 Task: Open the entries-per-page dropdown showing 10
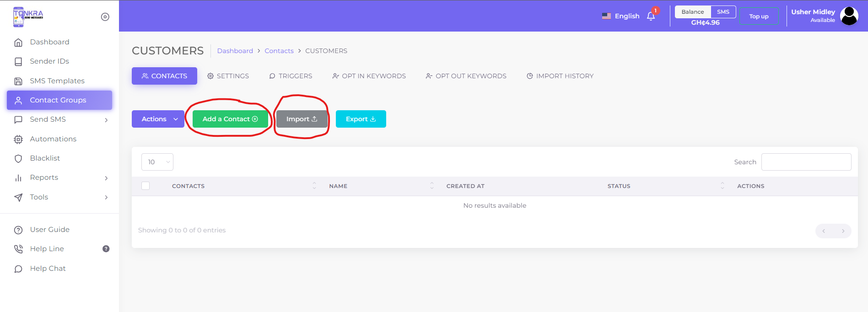[x=157, y=162]
